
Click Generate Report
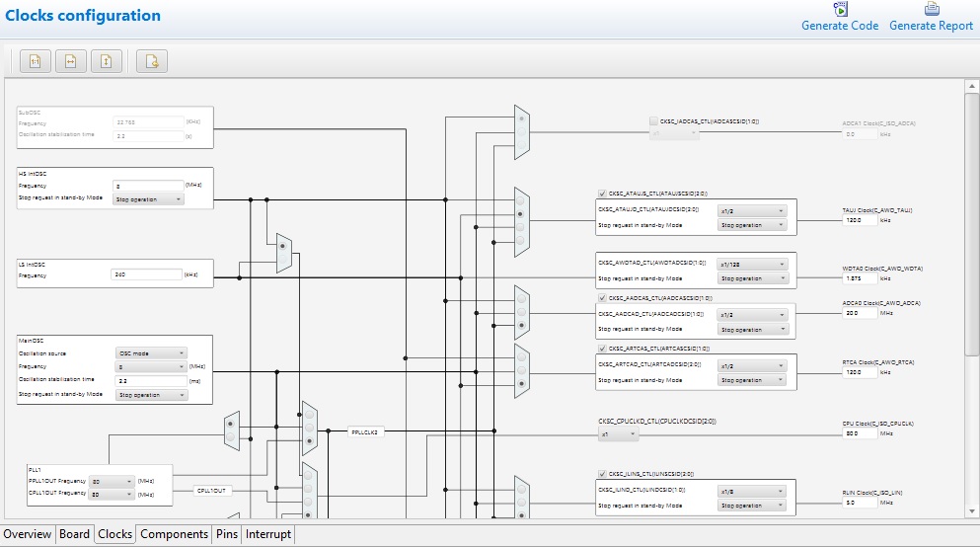[932, 18]
